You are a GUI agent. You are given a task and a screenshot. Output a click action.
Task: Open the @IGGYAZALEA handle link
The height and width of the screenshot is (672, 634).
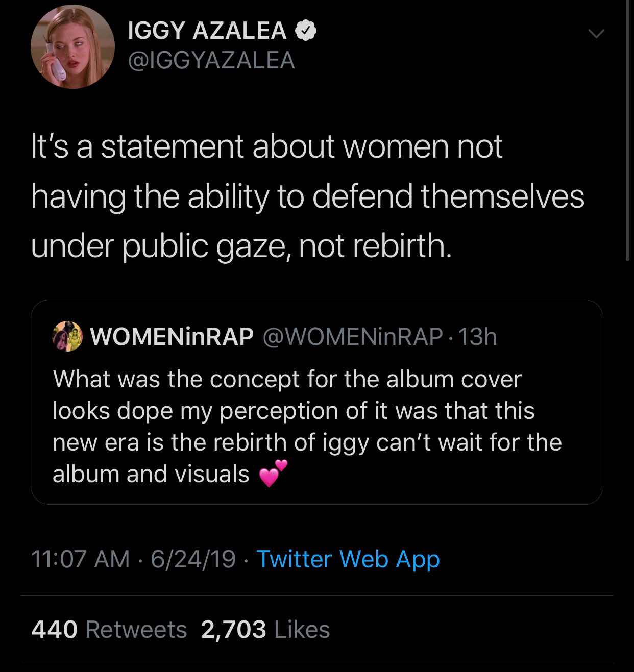point(211,61)
